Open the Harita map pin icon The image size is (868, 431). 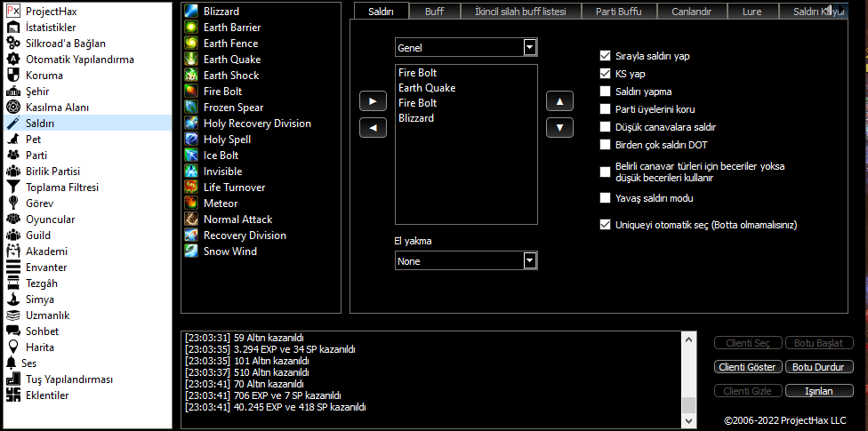click(x=13, y=347)
